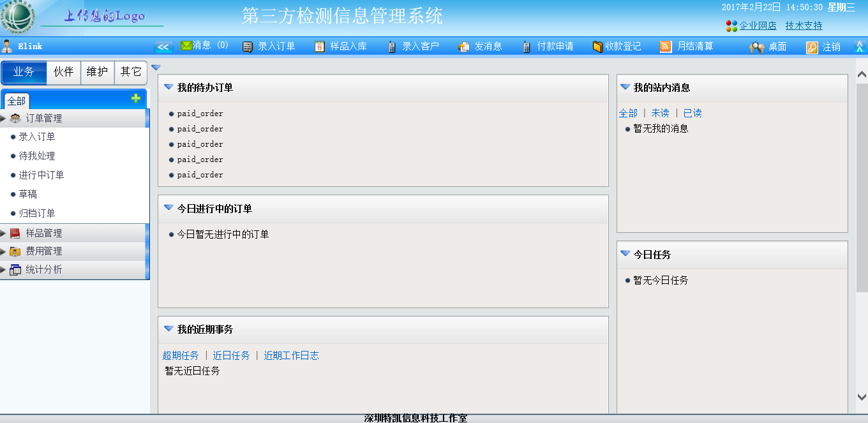Filter messages by 已读

(692, 113)
